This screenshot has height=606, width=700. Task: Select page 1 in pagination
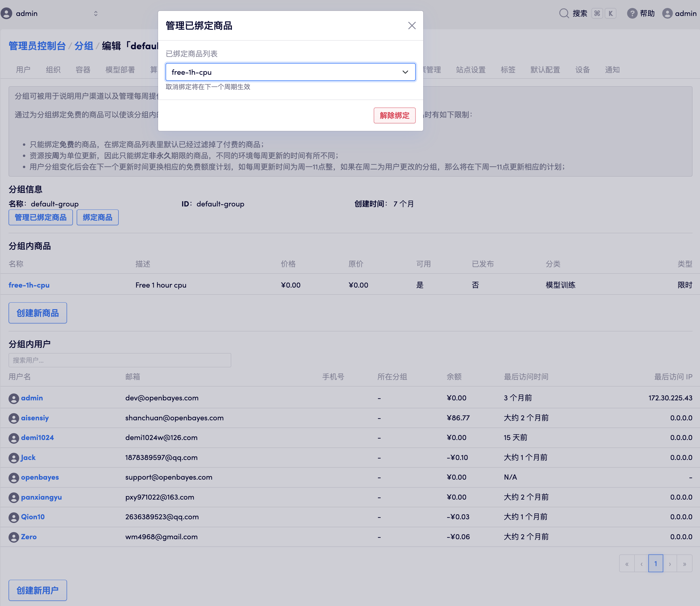(655, 564)
